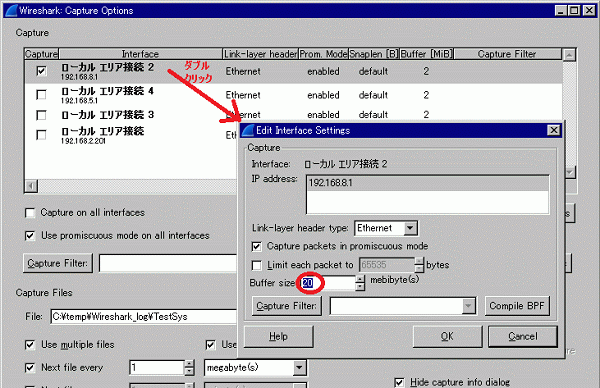Image resolution: width=600 pixels, height=388 pixels.
Task: Select the ローカル エリア接続 3 row name
Action: 108,114
